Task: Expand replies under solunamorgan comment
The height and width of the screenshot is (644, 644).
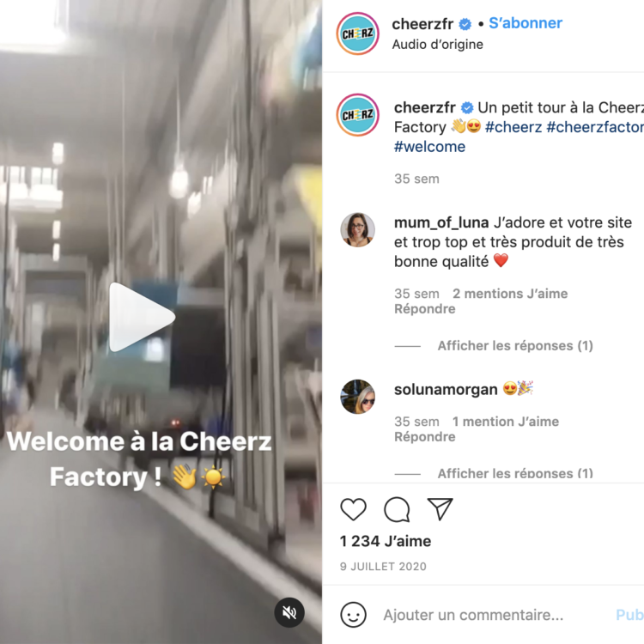Action: tap(515, 473)
